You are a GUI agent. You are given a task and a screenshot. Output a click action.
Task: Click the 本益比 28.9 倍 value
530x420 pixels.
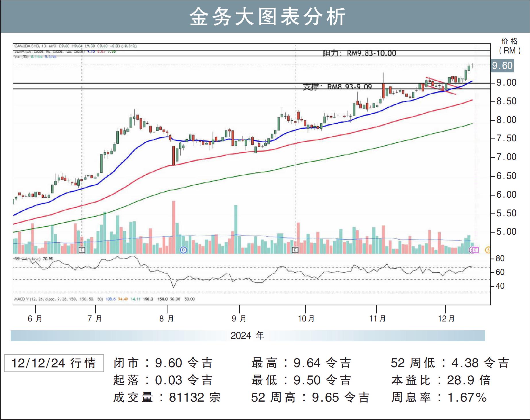(441, 380)
